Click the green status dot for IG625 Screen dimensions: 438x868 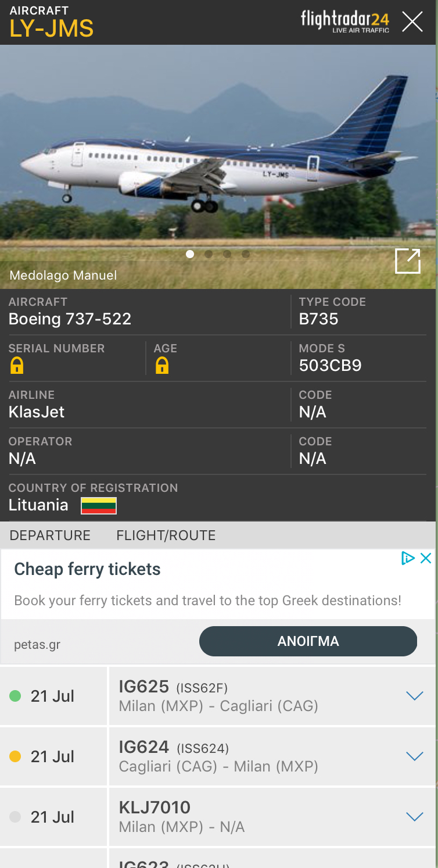point(16,696)
